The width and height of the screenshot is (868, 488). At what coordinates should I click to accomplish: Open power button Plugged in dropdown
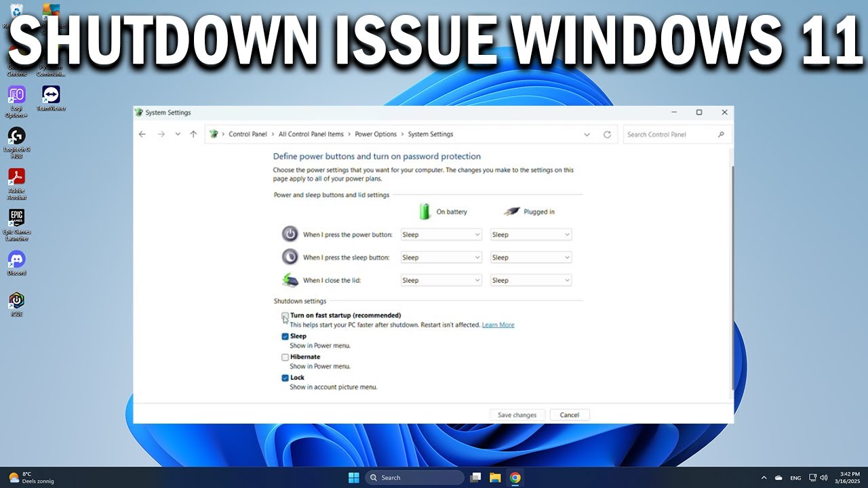[x=531, y=235]
